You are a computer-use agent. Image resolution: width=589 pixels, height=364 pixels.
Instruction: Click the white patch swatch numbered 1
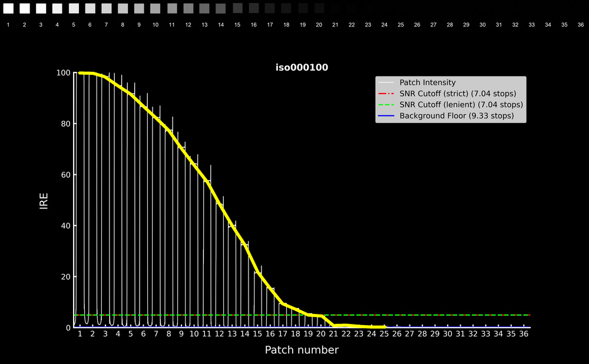pos(8,8)
